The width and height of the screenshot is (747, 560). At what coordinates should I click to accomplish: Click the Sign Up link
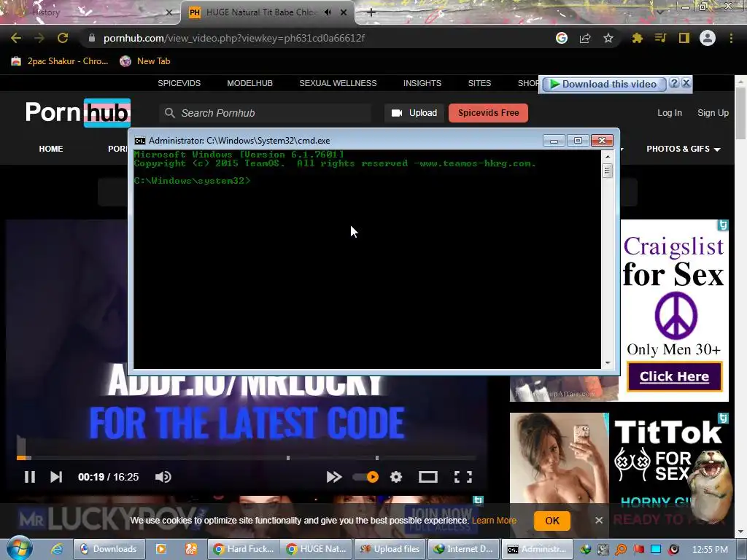coord(713,113)
